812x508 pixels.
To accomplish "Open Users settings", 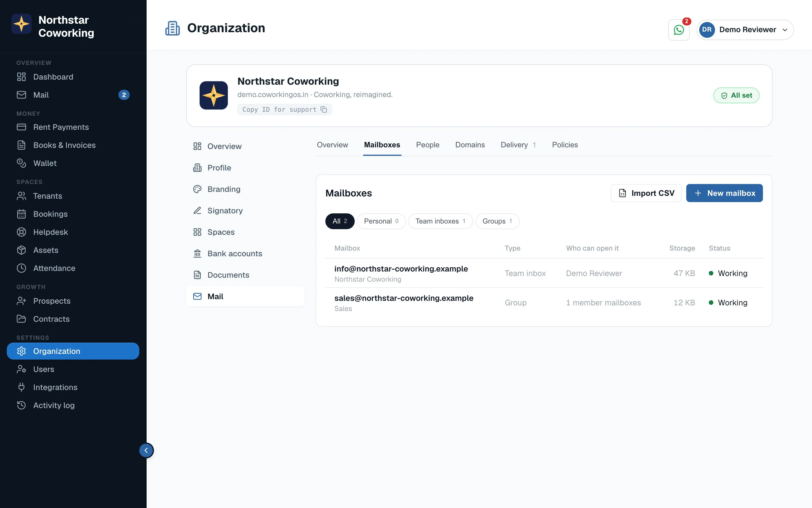I will 73,369.
